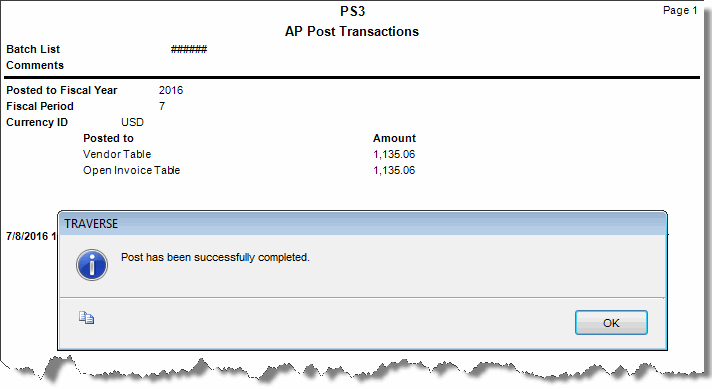Click the Open Invoice Table row label
The height and width of the screenshot is (389, 712).
(x=131, y=170)
